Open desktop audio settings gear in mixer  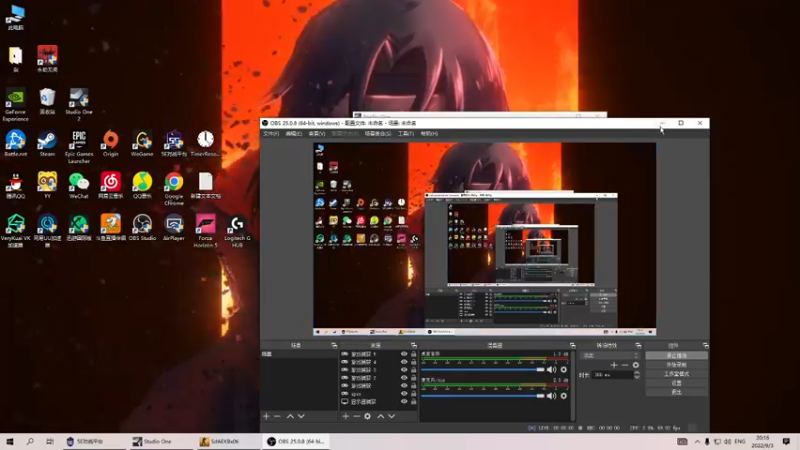pos(564,369)
